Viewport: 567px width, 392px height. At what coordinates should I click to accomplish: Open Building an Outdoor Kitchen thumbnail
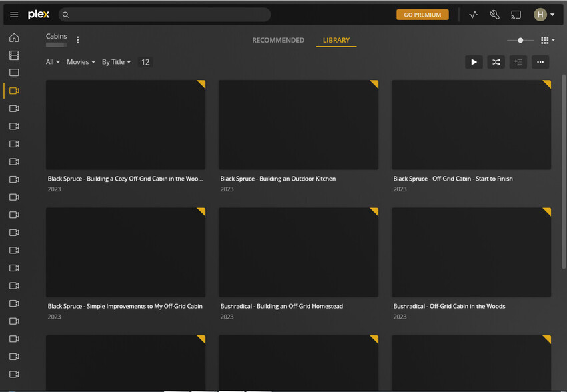pos(298,125)
